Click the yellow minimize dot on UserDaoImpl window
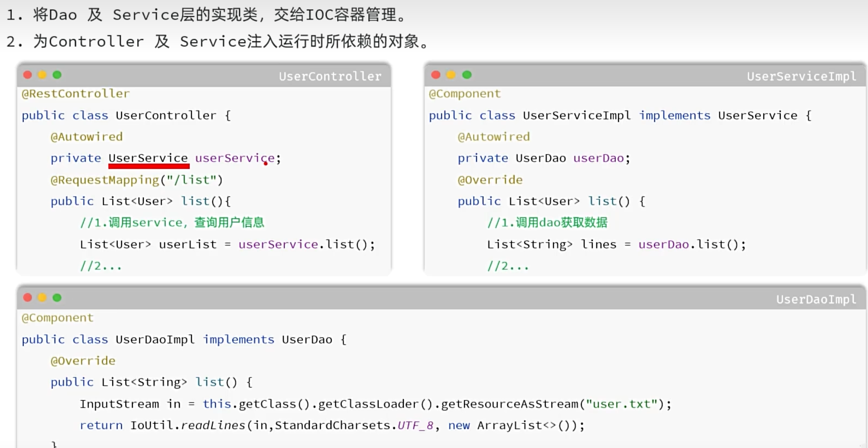Image resolution: width=868 pixels, height=448 pixels. [x=42, y=298]
